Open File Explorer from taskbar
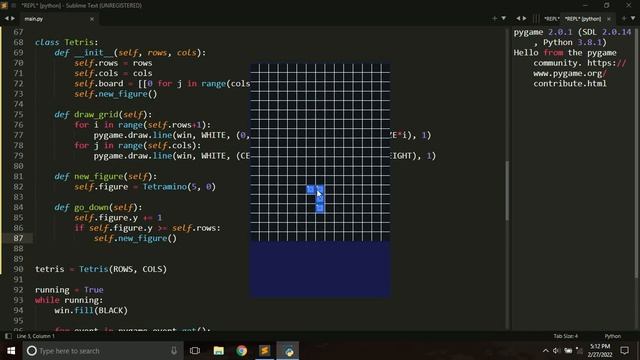This screenshot has width=640, height=360. tap(218, 351)
